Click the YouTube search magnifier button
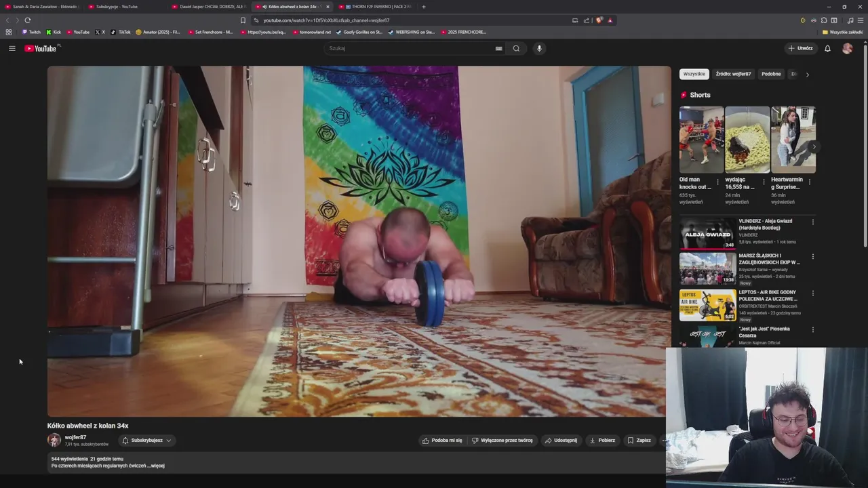This screenshot has width=868, height=488. coord(516,48)
